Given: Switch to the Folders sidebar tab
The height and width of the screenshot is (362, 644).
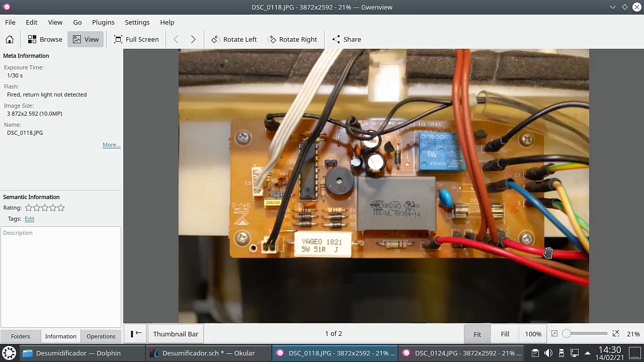Looking at the screenshot, I should [21, 336].
